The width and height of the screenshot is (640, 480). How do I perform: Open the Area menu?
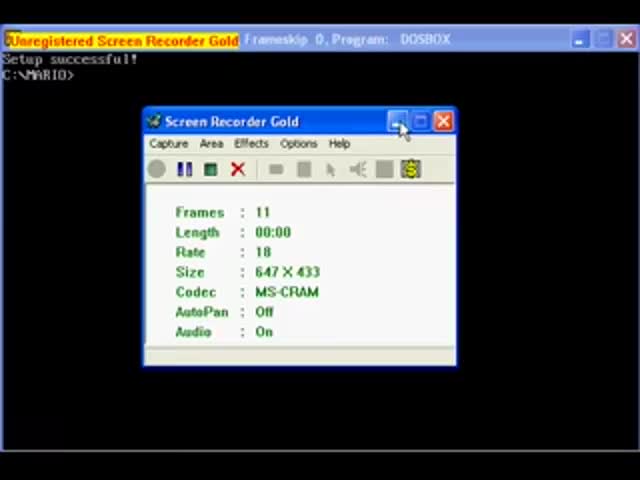coord(211,144)
